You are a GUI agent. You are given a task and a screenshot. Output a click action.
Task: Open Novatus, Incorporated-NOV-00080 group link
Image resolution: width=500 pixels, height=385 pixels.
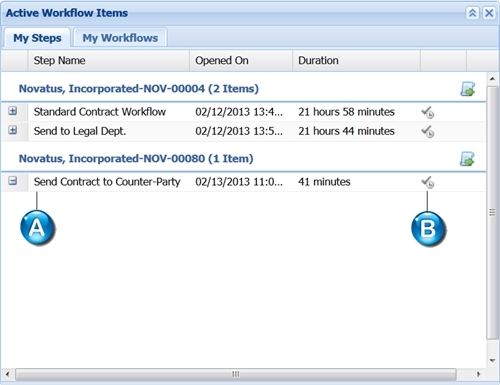tap(136, 159)
